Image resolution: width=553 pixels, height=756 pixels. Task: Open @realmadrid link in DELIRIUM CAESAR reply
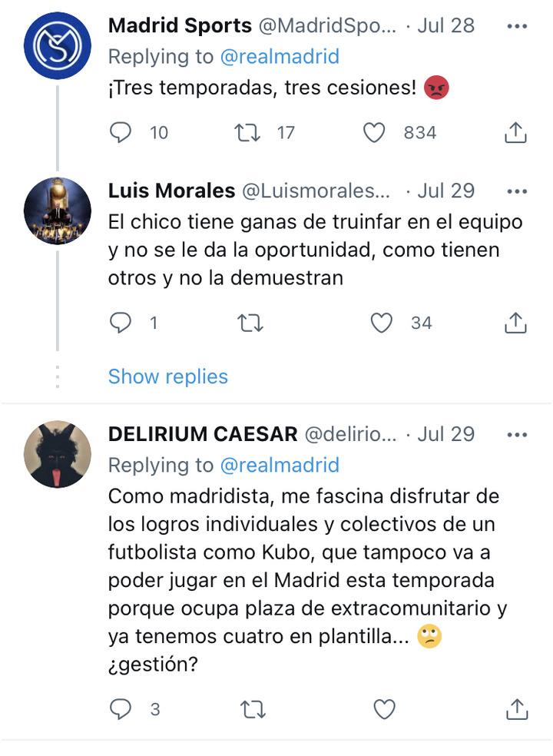(280, 466)
